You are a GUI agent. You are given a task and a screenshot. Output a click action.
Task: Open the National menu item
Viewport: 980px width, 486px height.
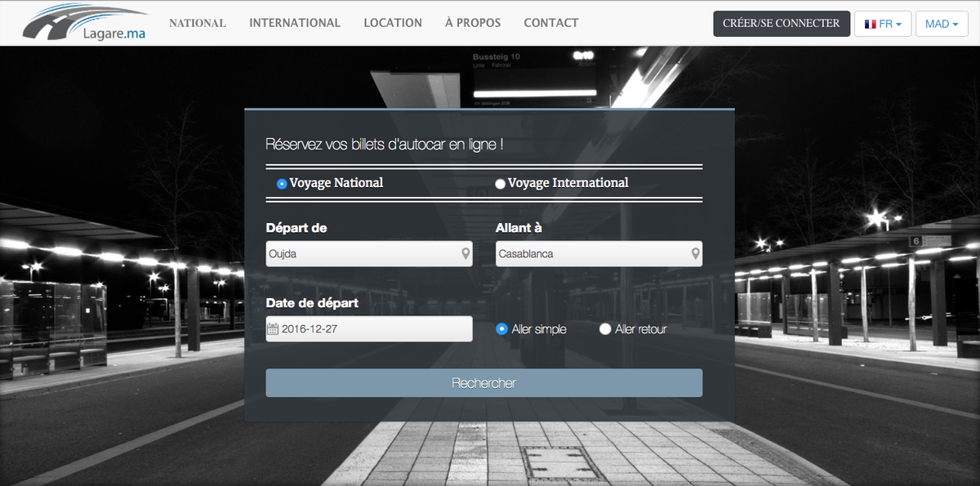(198, 23)
